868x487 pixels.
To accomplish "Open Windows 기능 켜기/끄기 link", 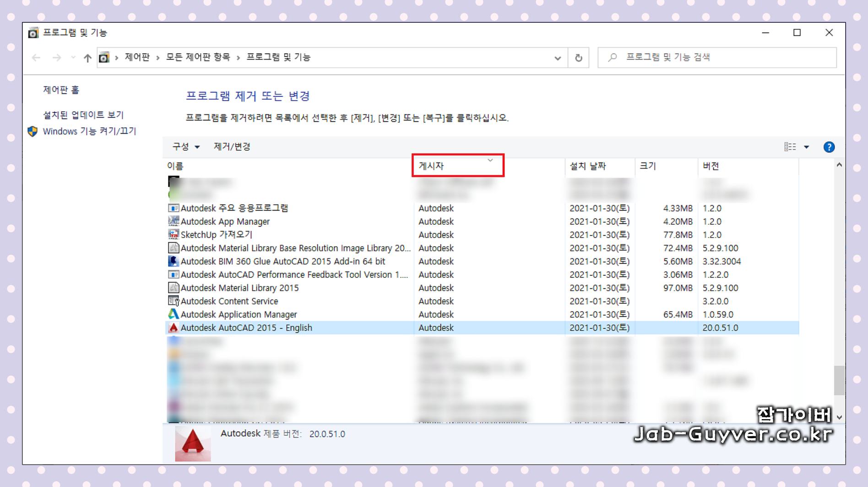I will [90, 131].
